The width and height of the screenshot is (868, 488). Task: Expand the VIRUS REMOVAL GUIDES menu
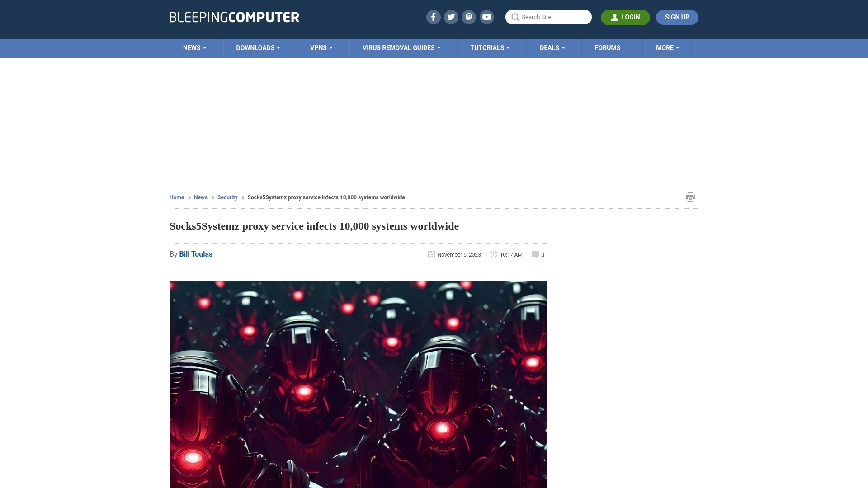tap(402, 47)
